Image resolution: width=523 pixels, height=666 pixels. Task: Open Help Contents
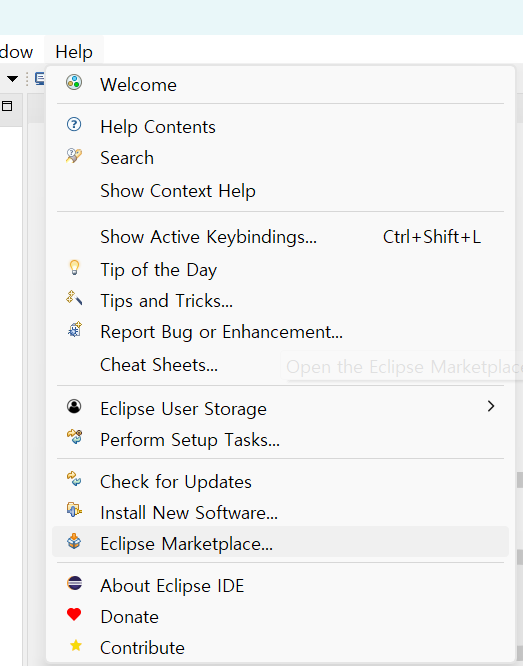tap(280, 127)
